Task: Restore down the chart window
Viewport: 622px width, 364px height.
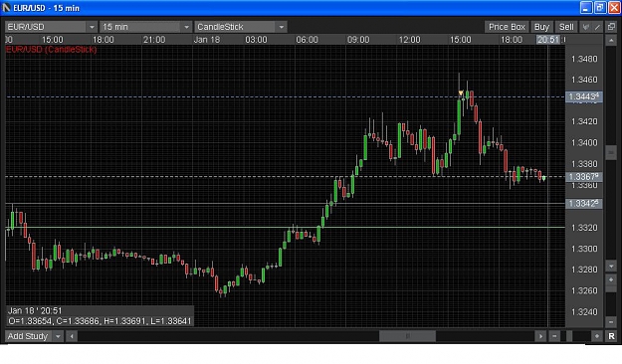Action: pyautogui.click(x=600, y=8)
